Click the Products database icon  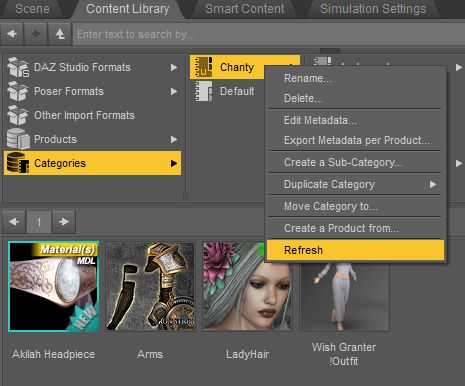point(18,139)
